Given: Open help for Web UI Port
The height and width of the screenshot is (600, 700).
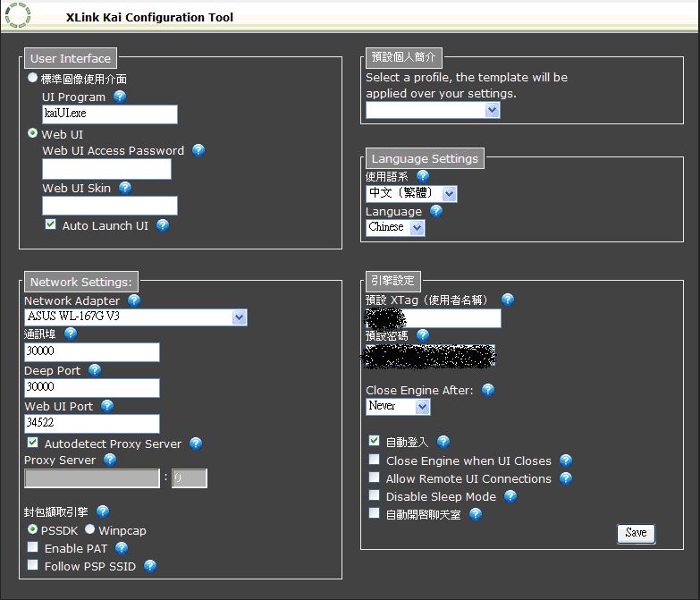Looking at the screenshot, I should (107, 406).
